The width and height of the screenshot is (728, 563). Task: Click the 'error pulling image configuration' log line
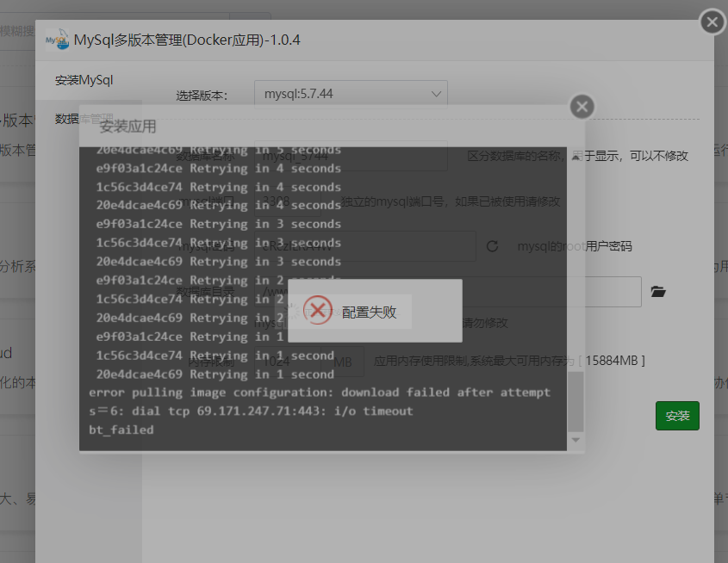[x=320, y=393]
